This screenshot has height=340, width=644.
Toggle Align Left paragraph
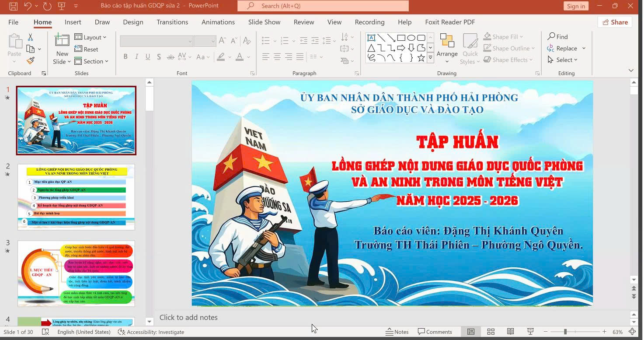[x=266, y=56]
